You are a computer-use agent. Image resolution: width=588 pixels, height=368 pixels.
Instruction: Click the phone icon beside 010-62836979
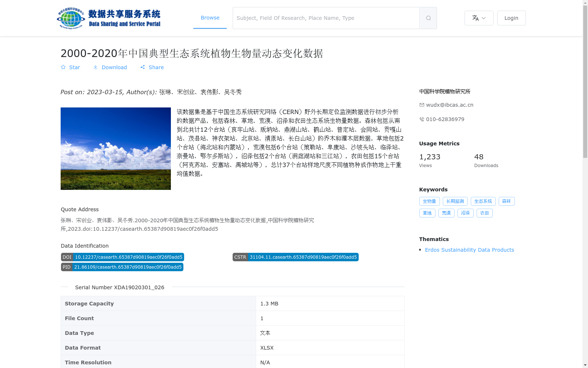tap(422, 119)
